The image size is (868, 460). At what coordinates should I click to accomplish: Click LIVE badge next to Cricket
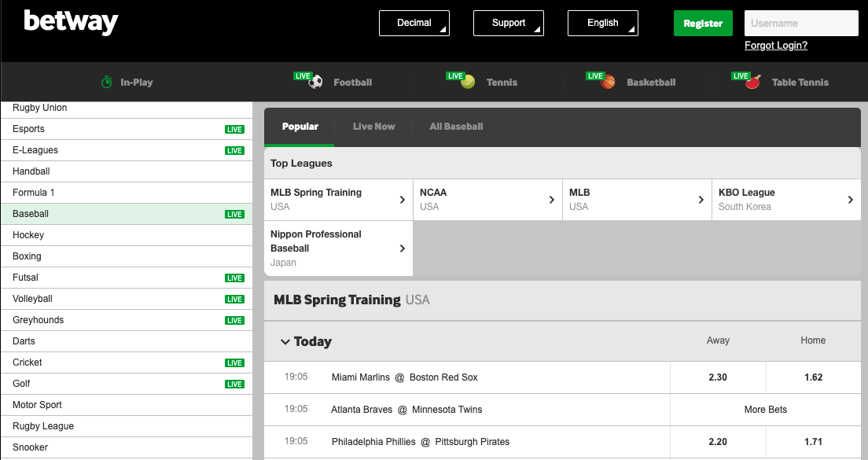(235, 363)
